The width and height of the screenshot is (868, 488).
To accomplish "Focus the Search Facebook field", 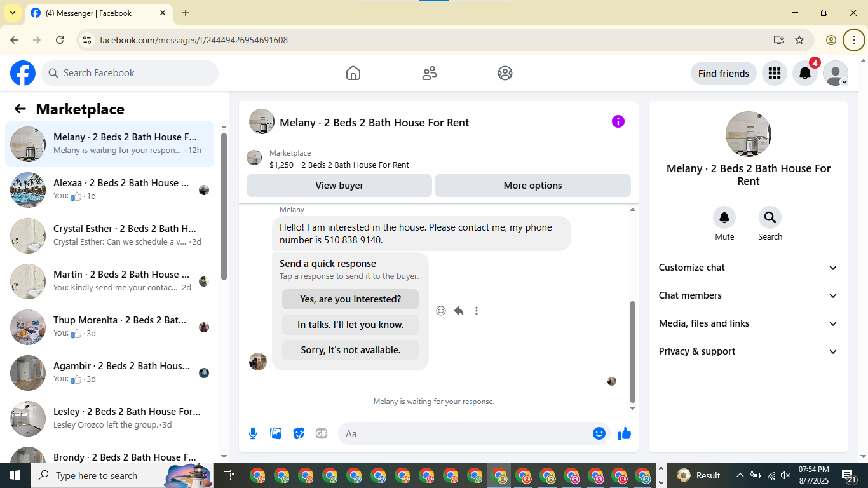I will pos(130,73).
